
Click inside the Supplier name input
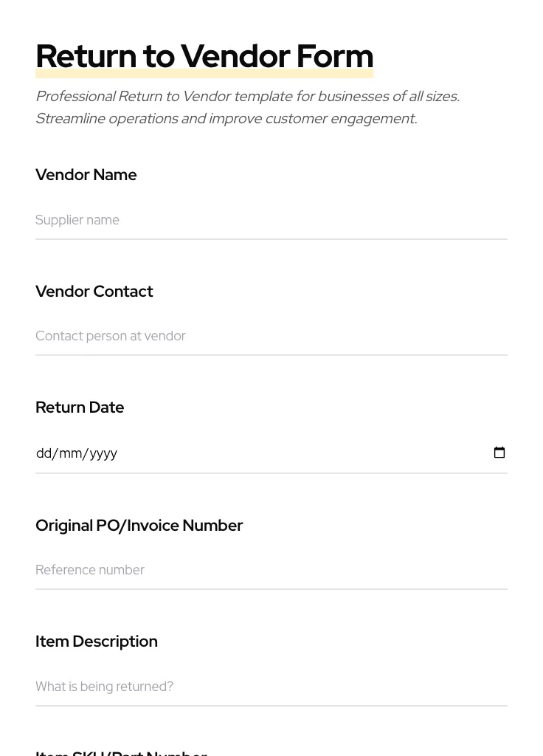pyautogui.click(x=221, y=220)
